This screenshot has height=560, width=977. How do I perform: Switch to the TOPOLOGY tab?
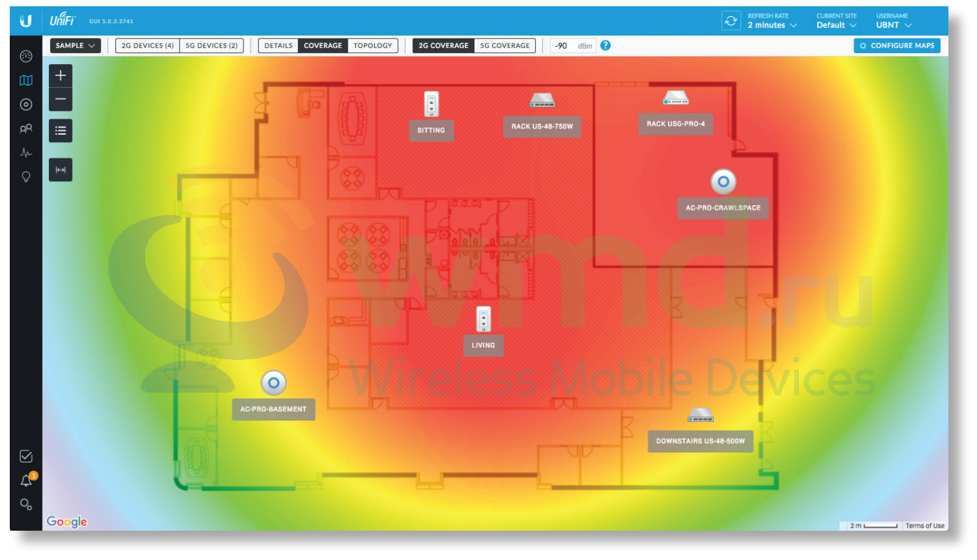tap(373, 45)
